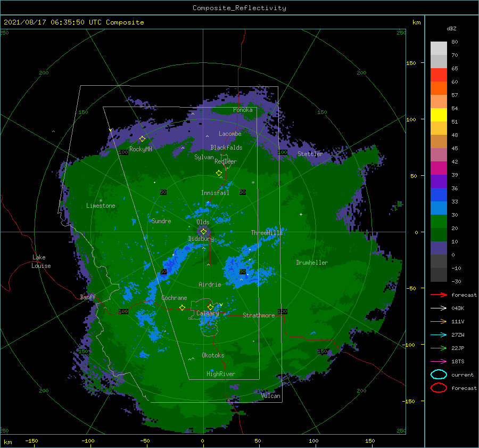Click the green 22JP arrow legend icon
Screen dimensions: 479x448
click(x=439, y=348)
